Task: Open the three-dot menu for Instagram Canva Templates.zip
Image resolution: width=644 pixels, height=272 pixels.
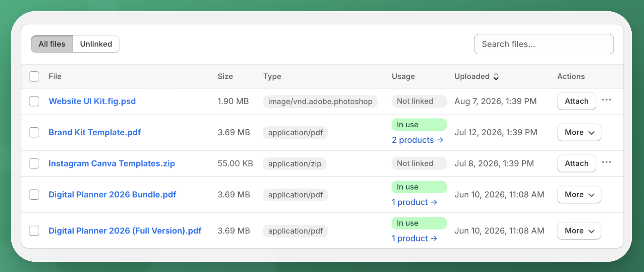Action: point(606,162)
